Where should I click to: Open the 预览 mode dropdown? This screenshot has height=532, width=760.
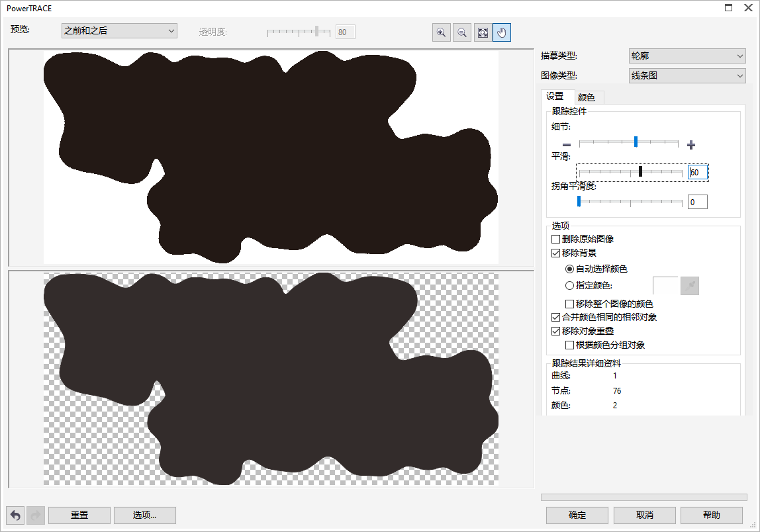(x=119, y=31)
